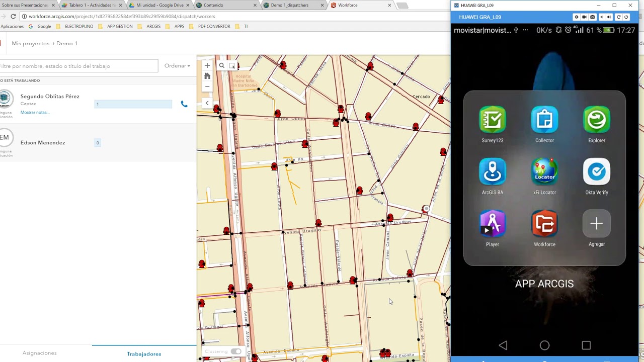Click Segundo Oblitas Pérez assignment count bar

point(133,104)
